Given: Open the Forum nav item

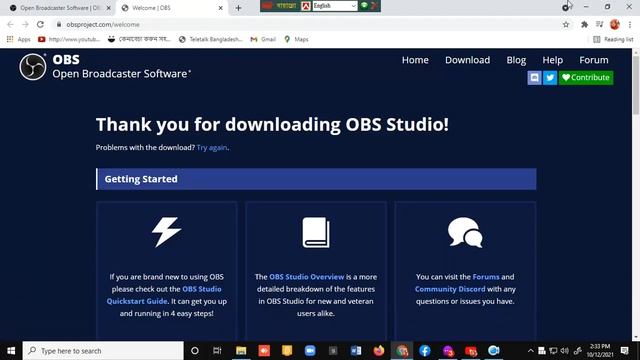Looking at the screenshot, I should (x=593, y=60).
